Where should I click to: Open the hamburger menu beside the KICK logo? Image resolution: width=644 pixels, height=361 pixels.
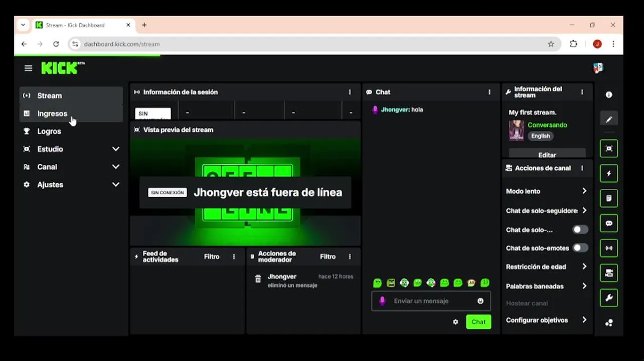pyautogui.click(x=28, y=68)
